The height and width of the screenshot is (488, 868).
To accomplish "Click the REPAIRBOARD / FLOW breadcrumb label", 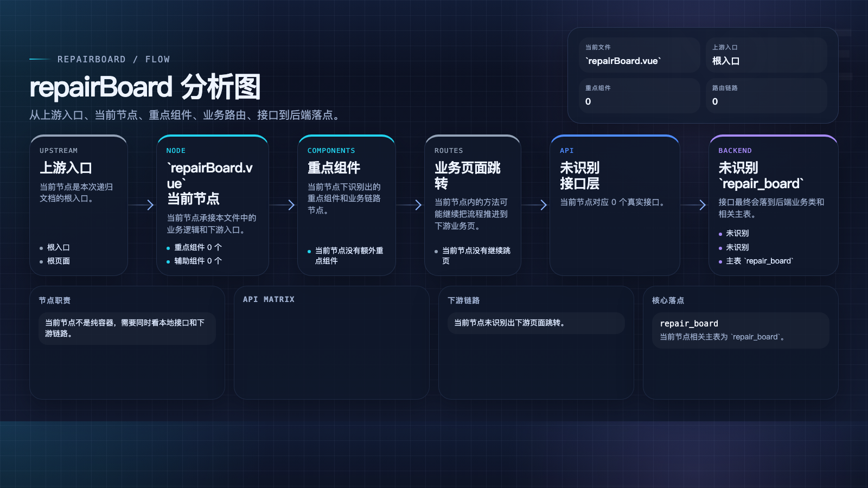I will (x=113, y=59).
